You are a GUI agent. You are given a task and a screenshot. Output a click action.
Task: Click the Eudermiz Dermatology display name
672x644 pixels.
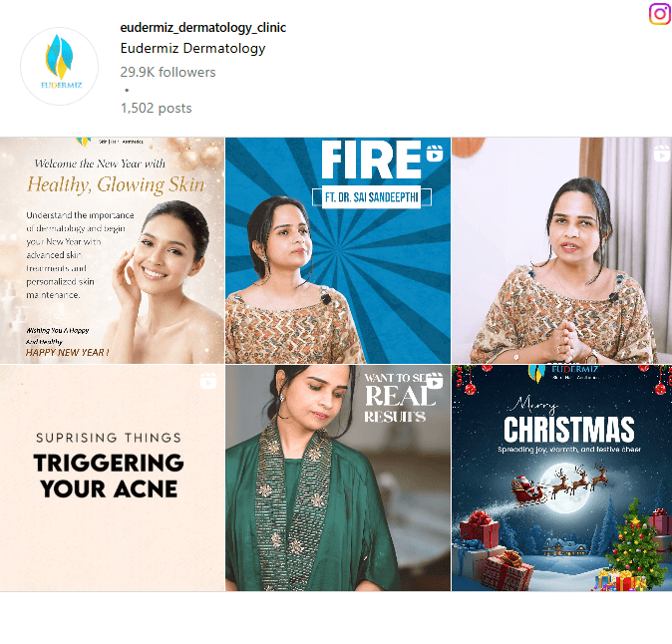(192, 48)
